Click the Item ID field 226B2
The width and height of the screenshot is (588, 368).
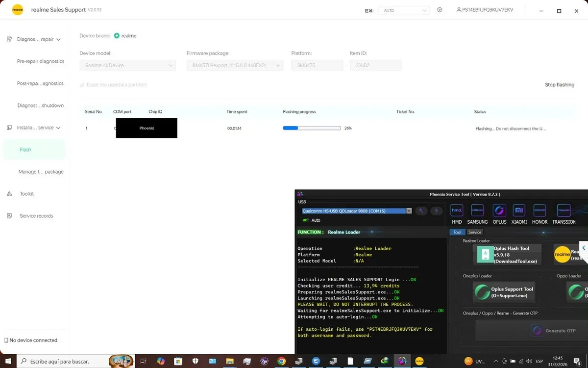376,65
